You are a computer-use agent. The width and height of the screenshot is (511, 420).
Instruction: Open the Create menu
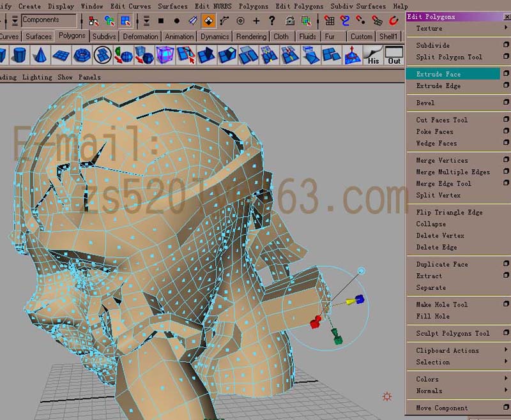click(29, 6)
